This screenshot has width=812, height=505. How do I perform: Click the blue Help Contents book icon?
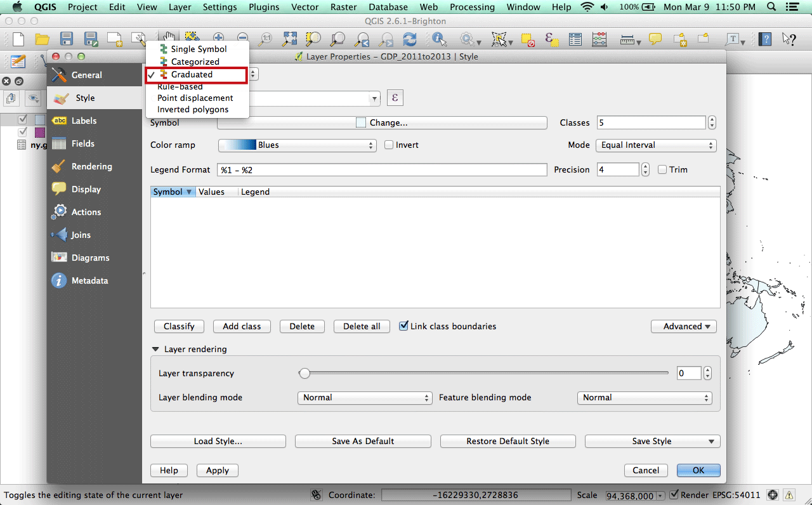click(766, 39)
